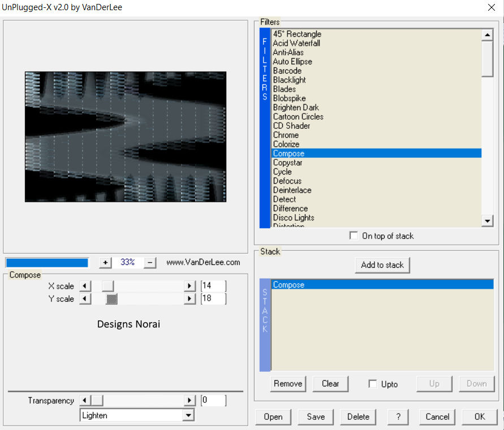Click the Clear button
Viewport: 504px width, 430px height.
point(330,384)
